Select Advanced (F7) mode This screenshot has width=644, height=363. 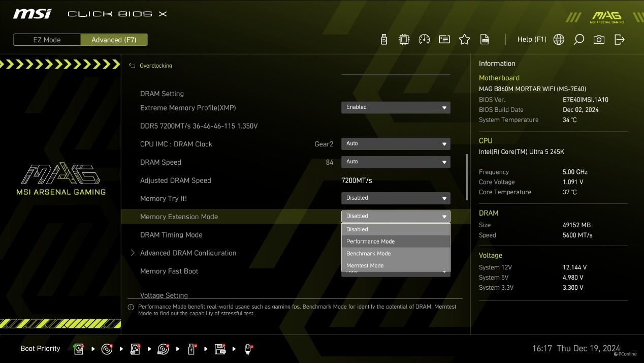pyautogui.click(x=114, y=40)
